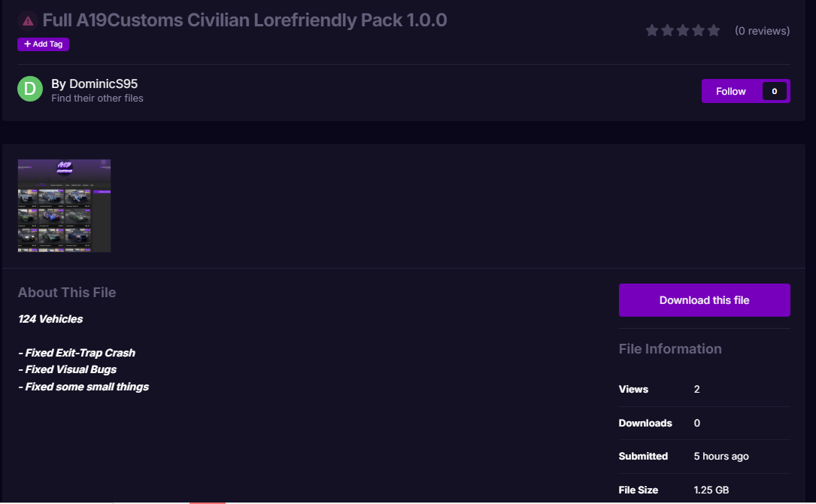
Task: Click the warning icon beside the file title
Action: 28,20
